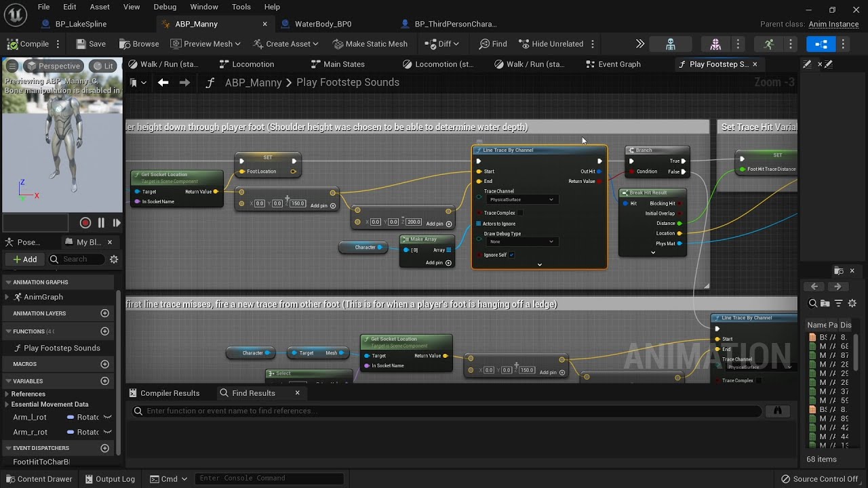Open the Event Graph tab

pos(612,64)
